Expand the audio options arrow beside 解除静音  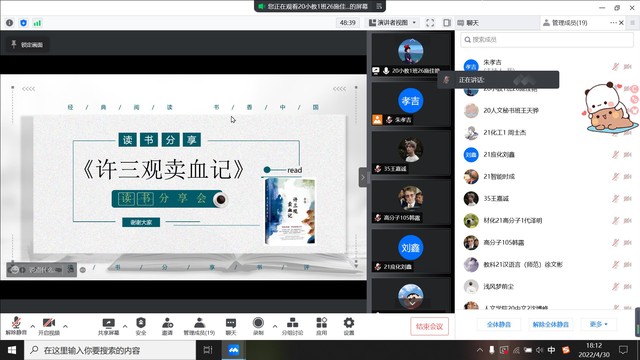(33, 326)
